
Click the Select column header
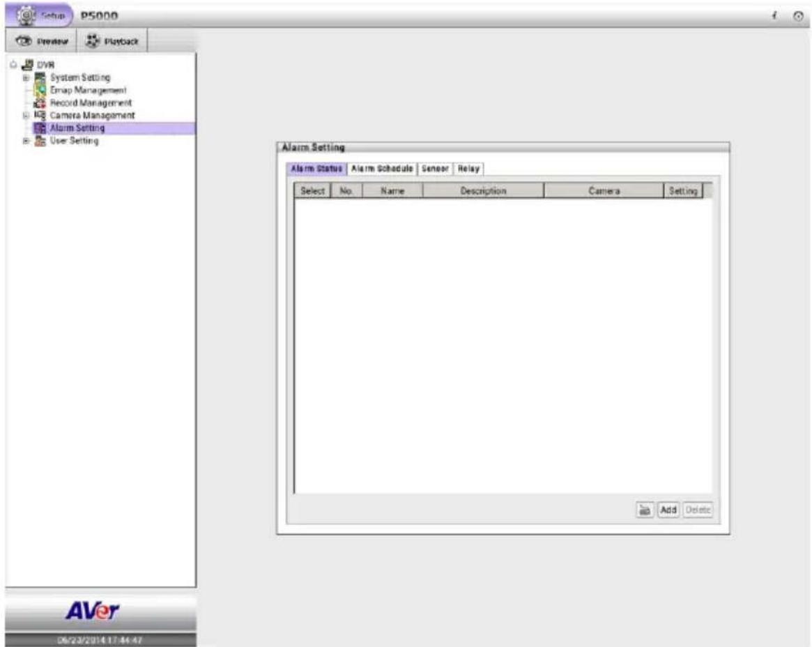[312, 190]
